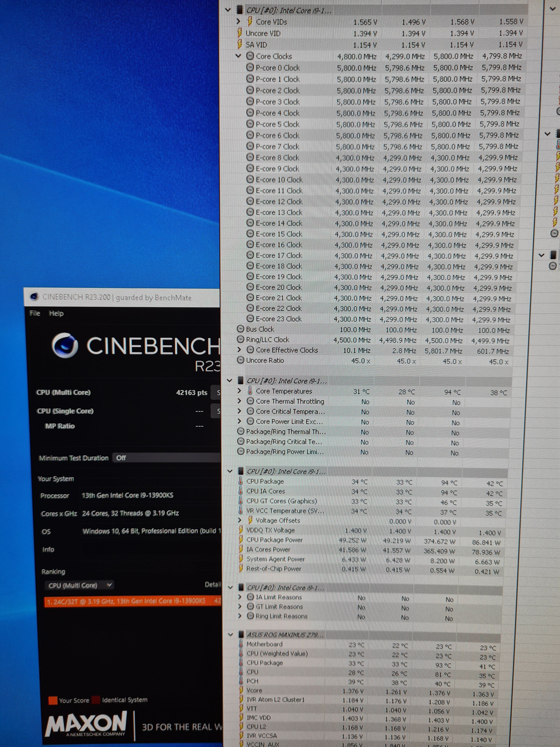Click the P-core 7 Clock icon
The width and height of the screenshot is (560, 747).
250,146
